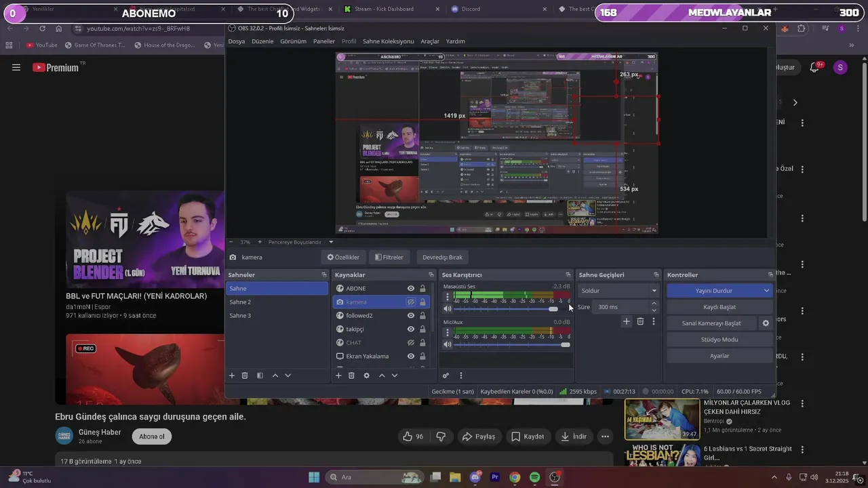Open Düzenle menu in OBS
Screen dimensions: 868x488
[262, 41]
